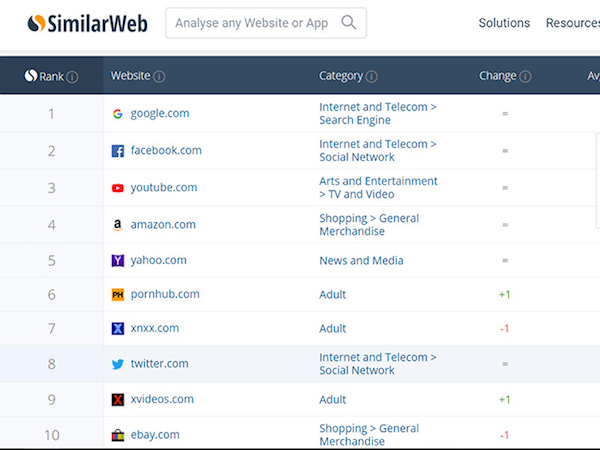Click the Change column header
The width and height of the screenshot is (600, 450).
pyautogui.click(x=497, y=76)
